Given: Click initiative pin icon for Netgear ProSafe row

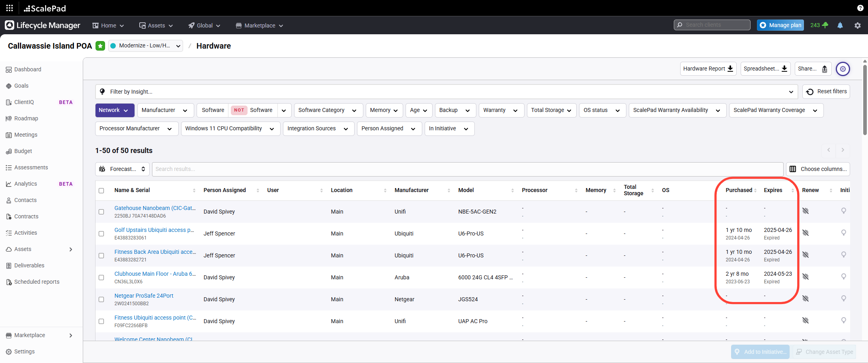Looking at the screenshot, I should 843,298.
